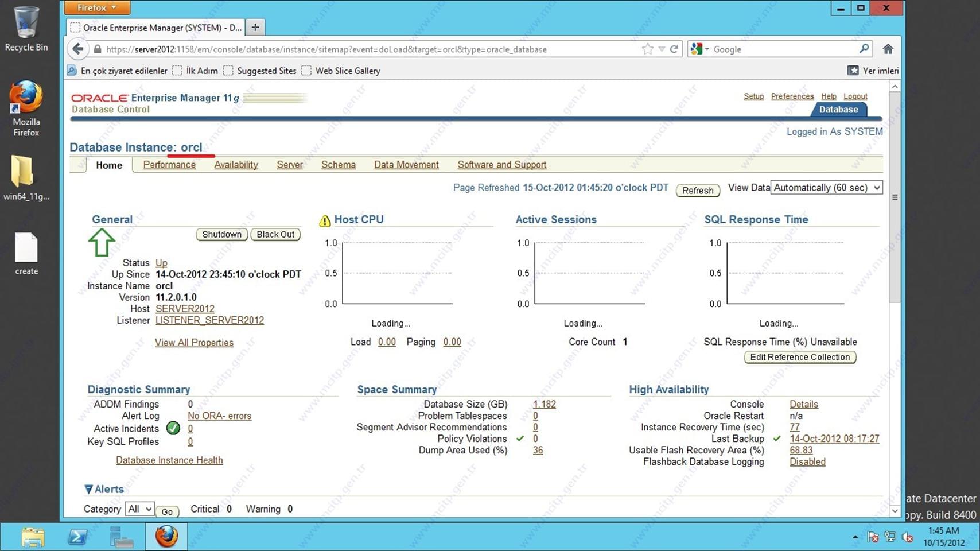Click the Google search input field

(x=783, y=49)
